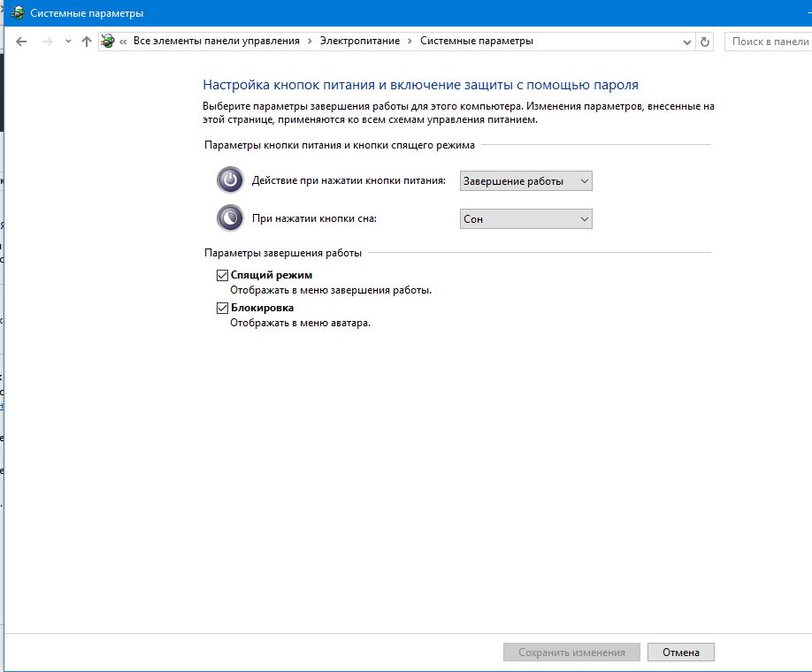Open 'Сон' sleep button dropdown

pos(525,219)
